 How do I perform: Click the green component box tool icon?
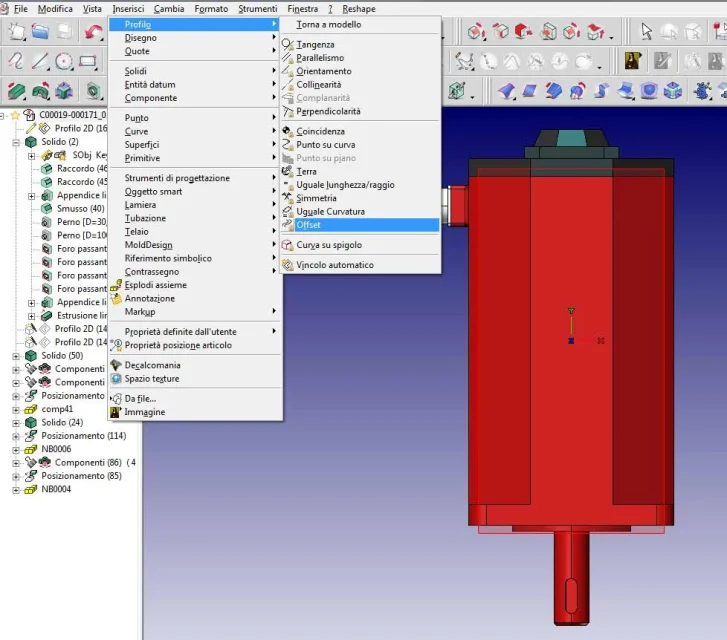click(457, 90)
